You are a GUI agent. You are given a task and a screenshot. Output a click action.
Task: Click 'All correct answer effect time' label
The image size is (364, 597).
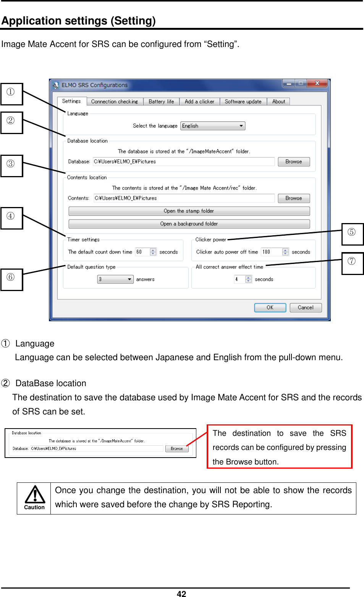229,267
